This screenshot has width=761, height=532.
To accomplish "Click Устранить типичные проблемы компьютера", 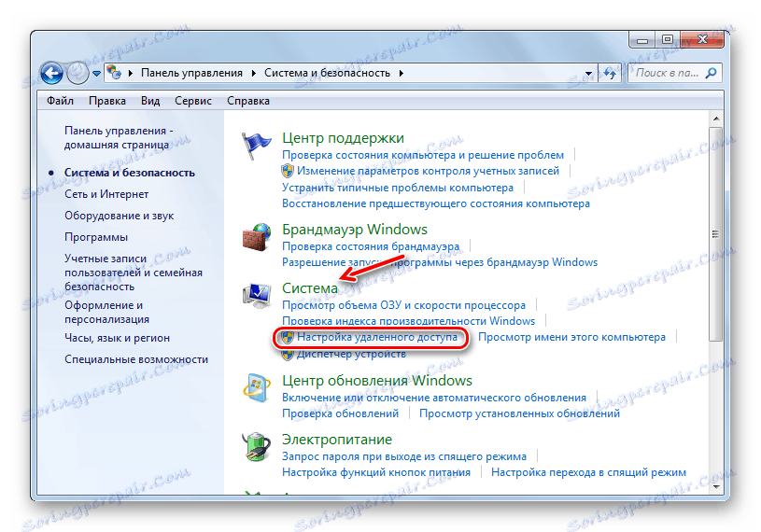I will 398,188.
